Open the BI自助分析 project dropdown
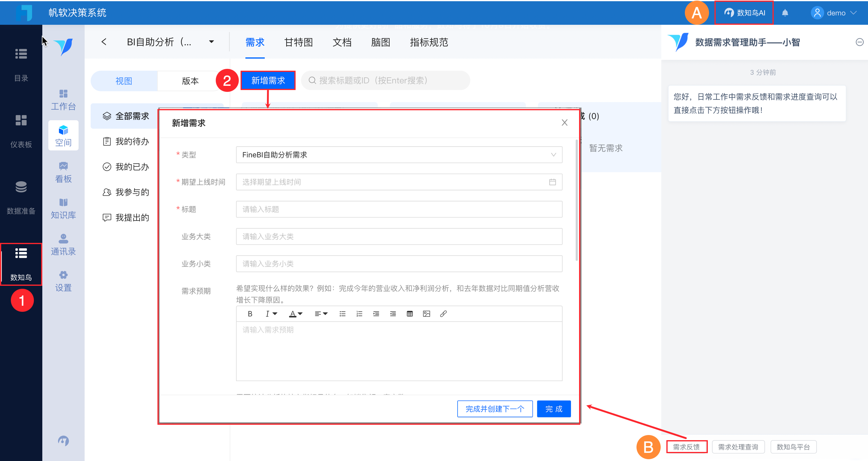This screenshot has width=868, height=461. [x=211, y=42]
